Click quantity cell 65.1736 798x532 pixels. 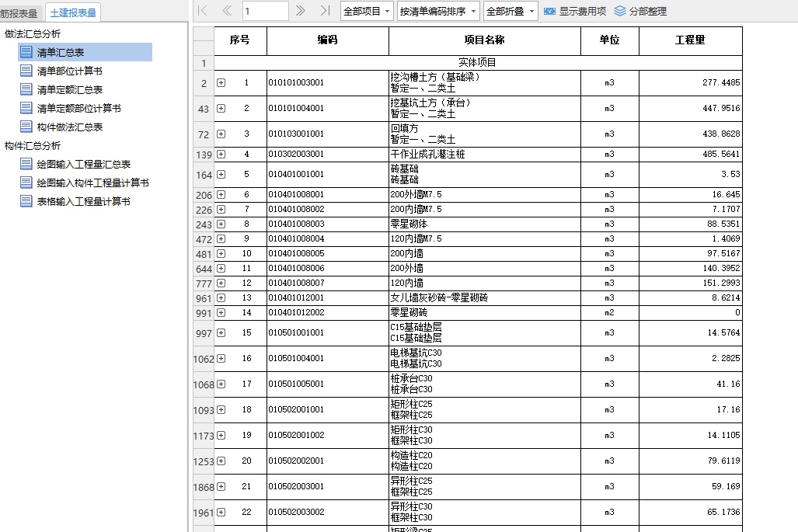tap(690, 512)
